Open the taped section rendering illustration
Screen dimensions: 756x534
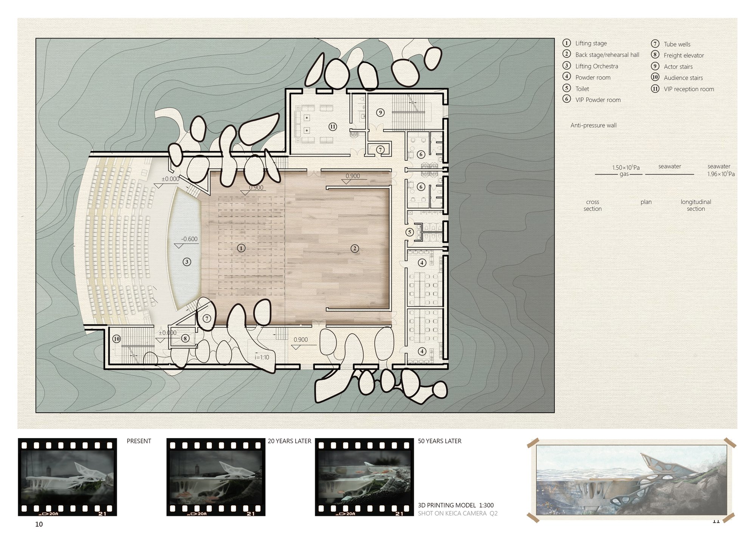pyautogui.click(x=632, y=481)
